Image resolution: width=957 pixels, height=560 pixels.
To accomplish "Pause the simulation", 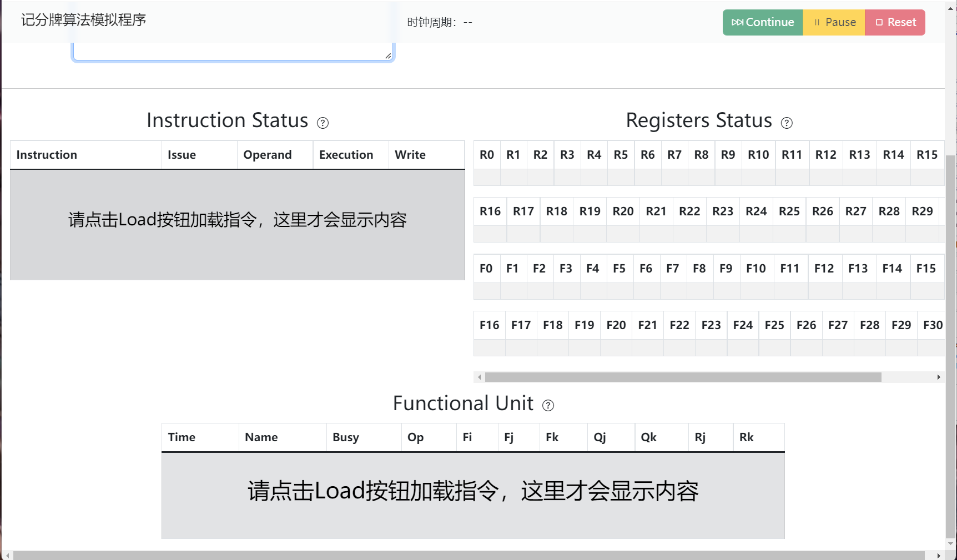I will point(834,22).
